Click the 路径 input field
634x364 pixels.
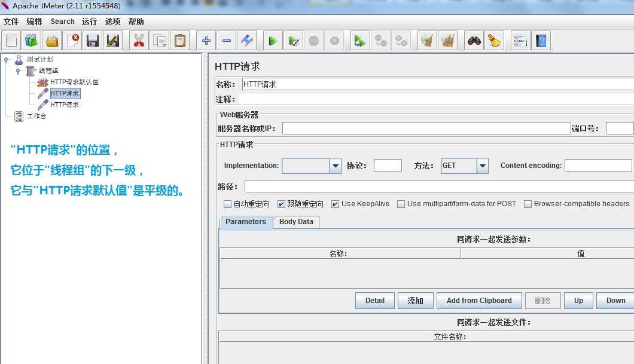click(439, 186)
